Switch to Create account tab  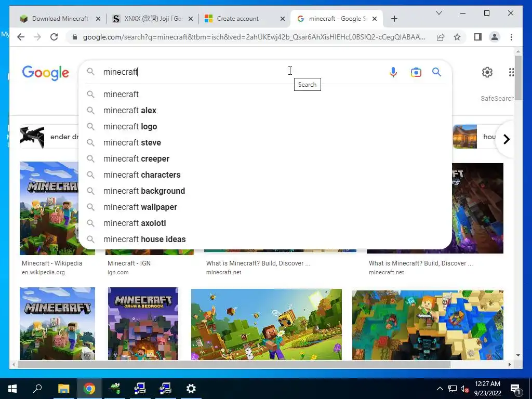[244, 19]
